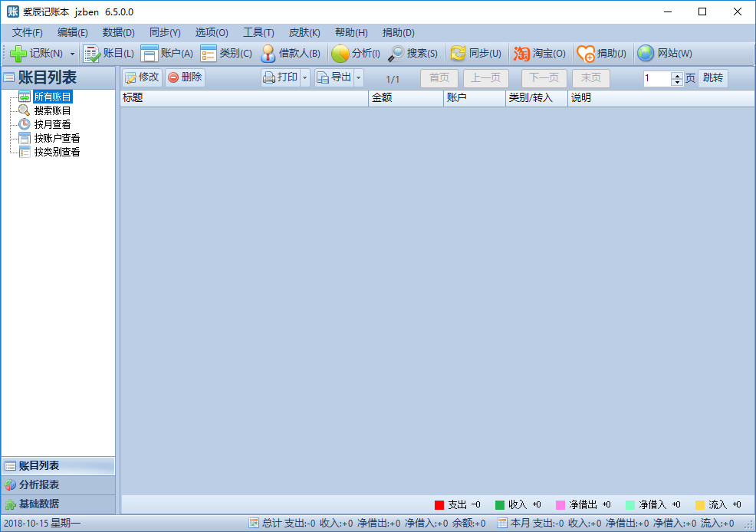This screenshot has width=756, height=532.
Task: Click the 修改 edit button
Action: (x=143, y=77)
